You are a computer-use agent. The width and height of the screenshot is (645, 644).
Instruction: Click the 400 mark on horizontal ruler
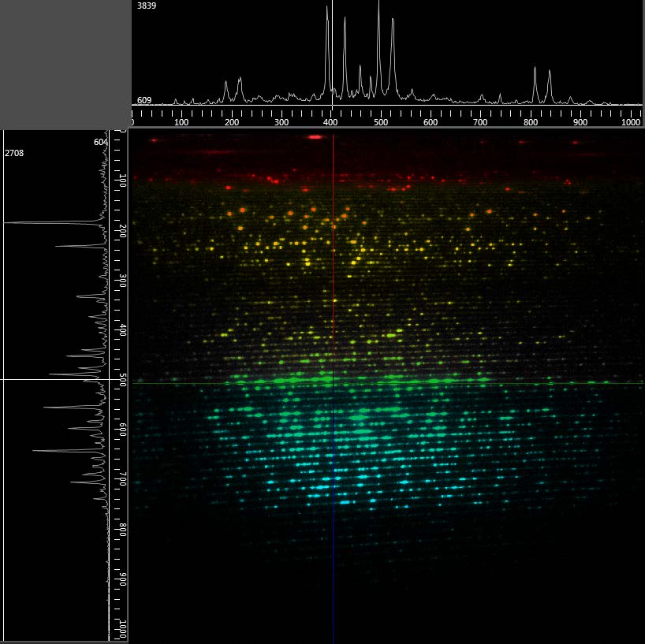(330, 122)
